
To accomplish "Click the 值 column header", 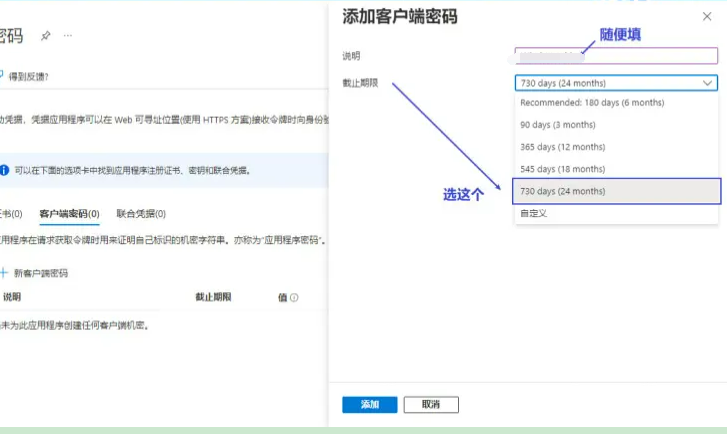I will pyautogui.click(x=282, y=298).
